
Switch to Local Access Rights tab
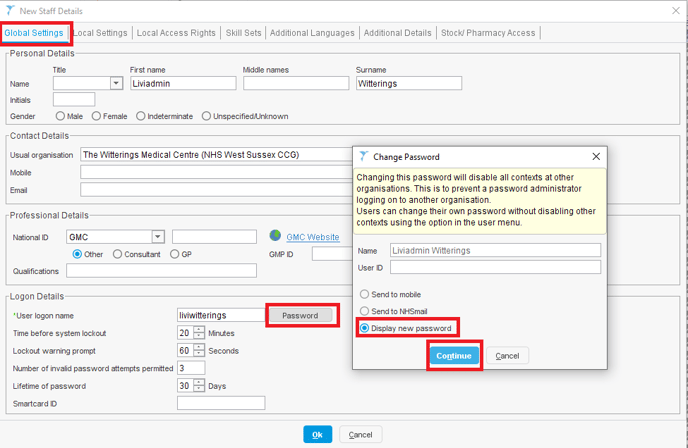[x=176, y=33]
